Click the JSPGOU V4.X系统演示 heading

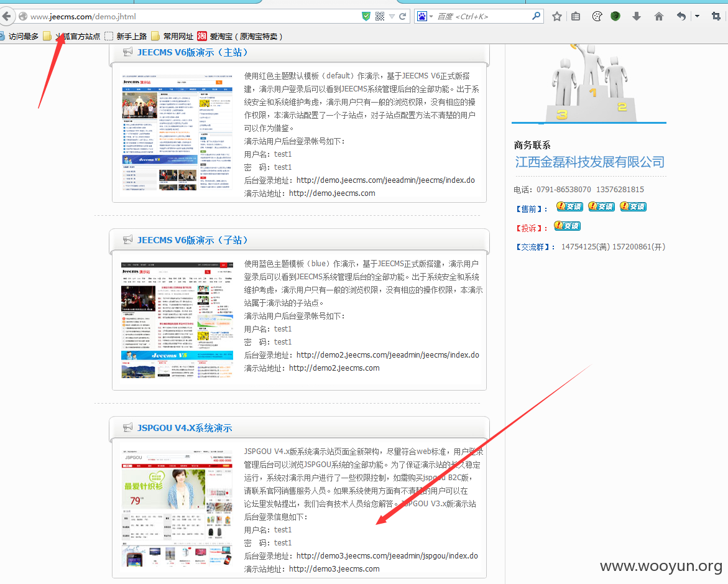coord(185,428)
